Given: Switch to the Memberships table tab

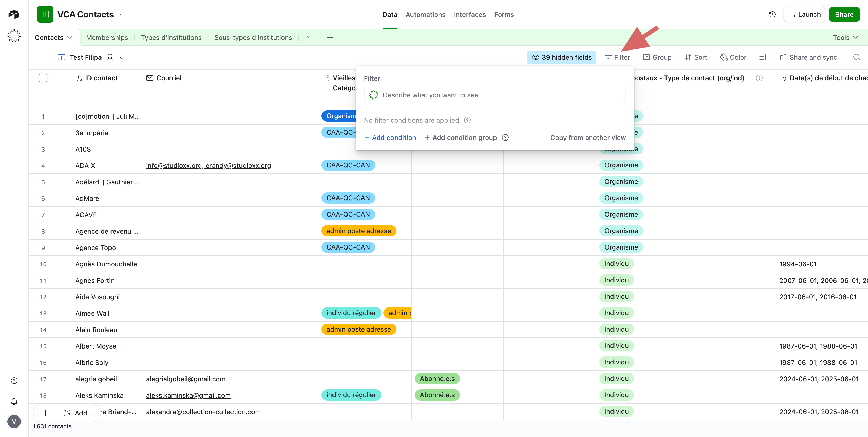Looking at the screenshot, I should click(107, 37).
